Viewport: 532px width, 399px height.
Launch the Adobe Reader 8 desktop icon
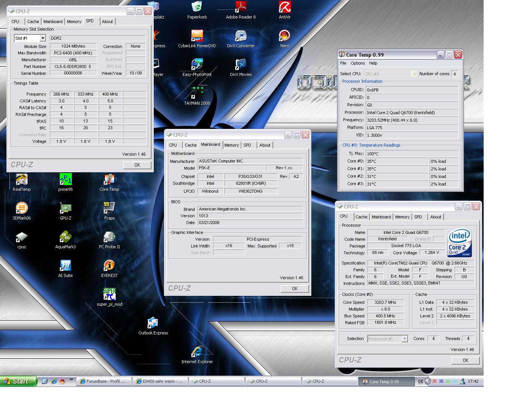pos(241,10)
